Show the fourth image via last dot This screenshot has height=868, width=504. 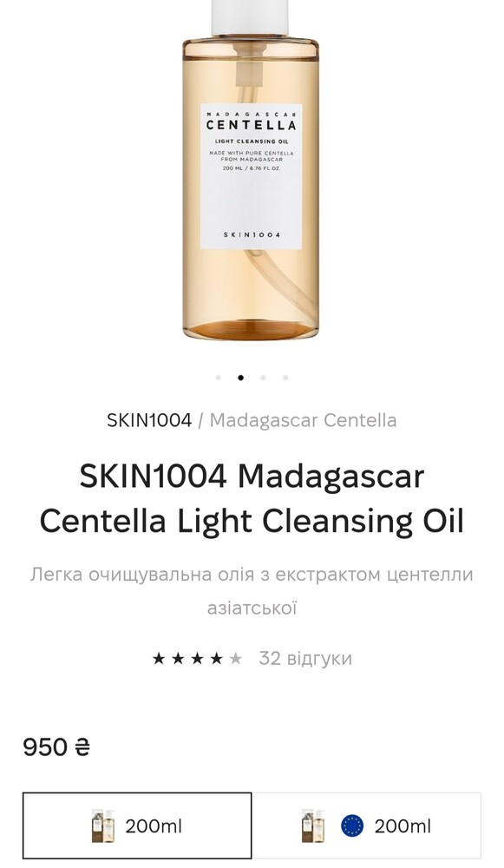(285, 378)
